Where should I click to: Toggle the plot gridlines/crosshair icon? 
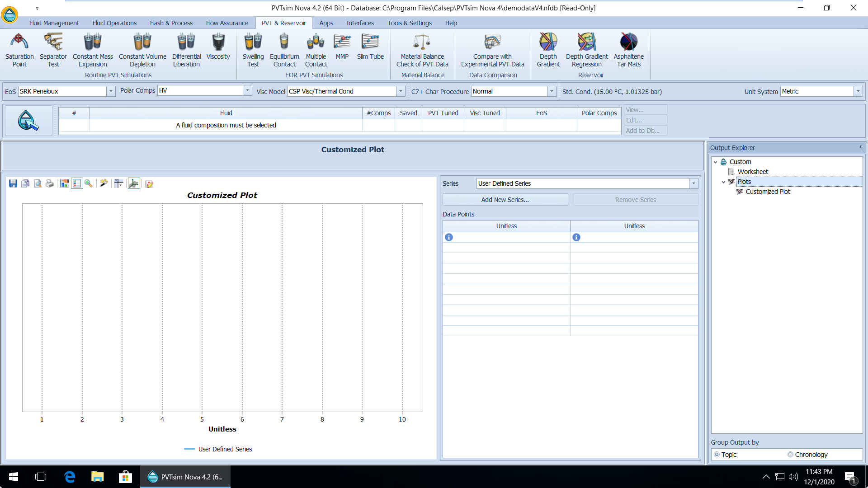point(119,183)
